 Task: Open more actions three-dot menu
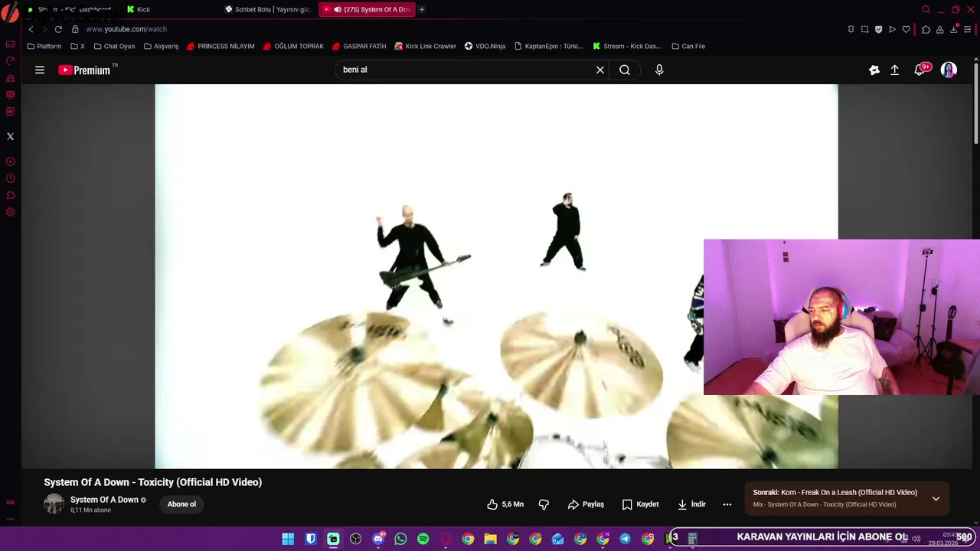[727, 504]
